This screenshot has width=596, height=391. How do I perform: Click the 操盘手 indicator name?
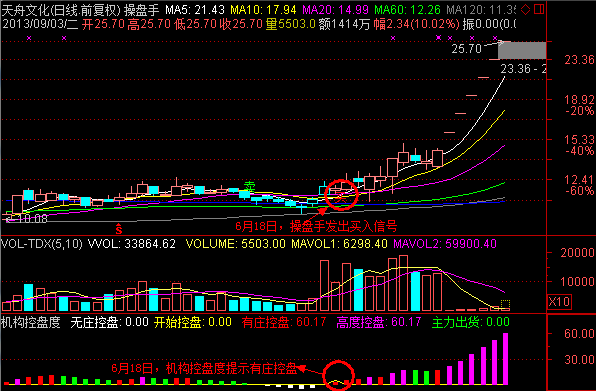[x=141, y=9]
